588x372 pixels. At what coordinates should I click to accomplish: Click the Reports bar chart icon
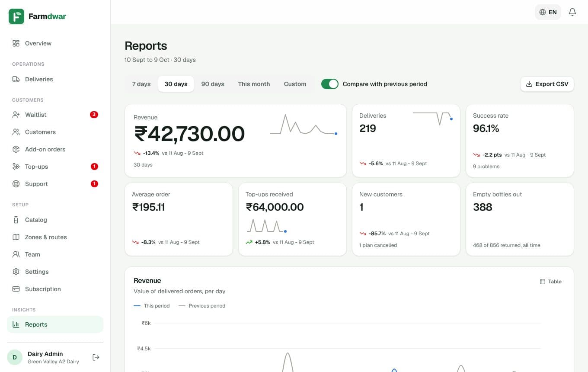click(x=16, y=324)
